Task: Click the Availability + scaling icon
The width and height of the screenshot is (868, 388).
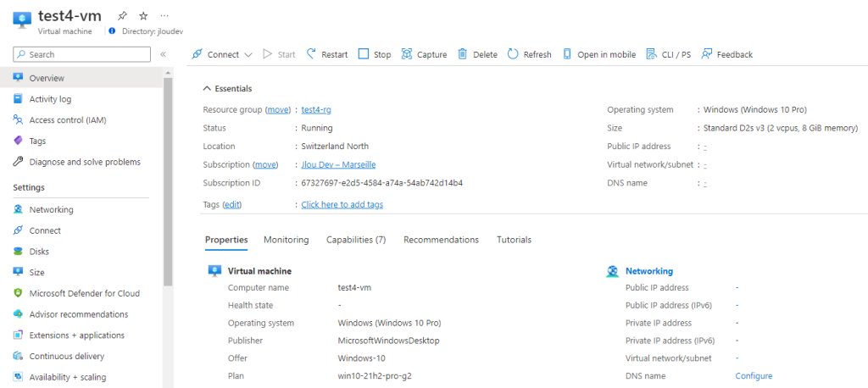Action: coord(19,377)
